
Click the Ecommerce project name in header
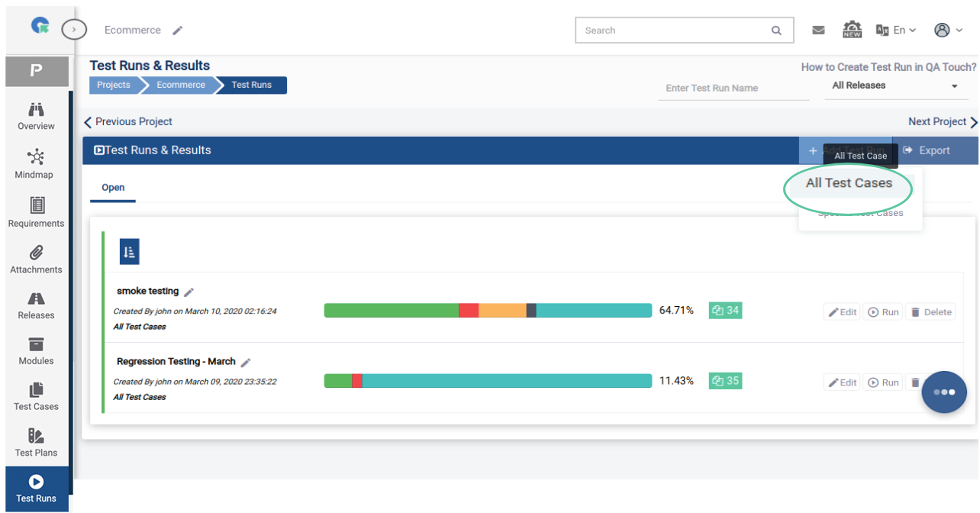tap(133, 31)
